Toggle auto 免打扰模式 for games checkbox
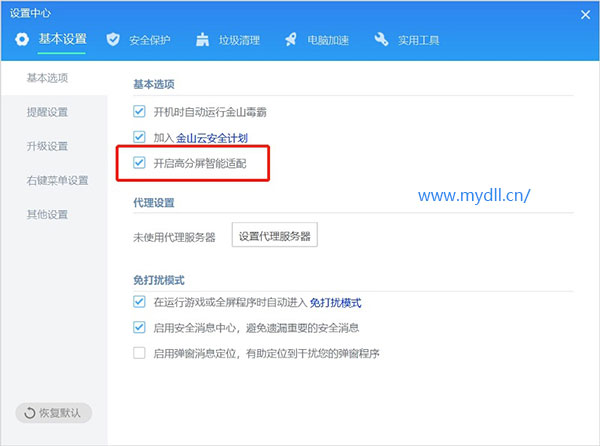The height and width of the screenshot is (446, 600). point(139,302)
